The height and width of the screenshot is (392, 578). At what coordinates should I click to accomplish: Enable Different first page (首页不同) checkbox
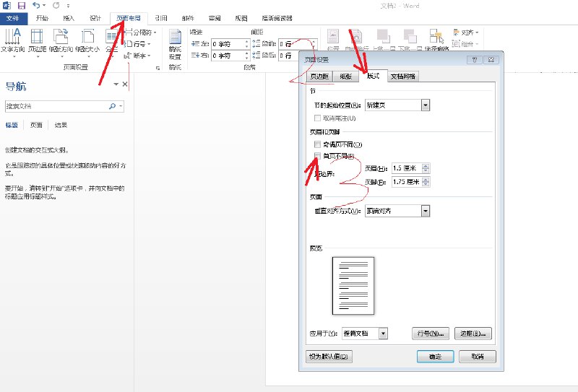317,155
